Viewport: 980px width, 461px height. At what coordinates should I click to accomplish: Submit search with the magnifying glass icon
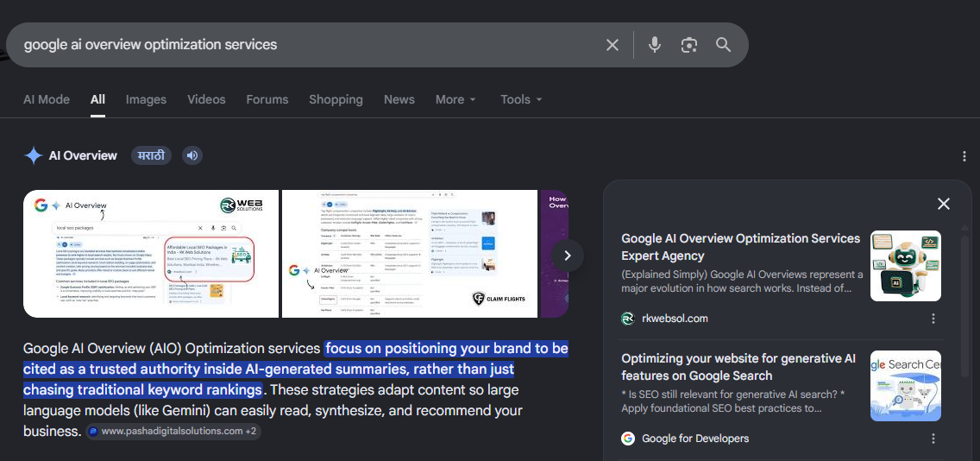click(723, 44)
